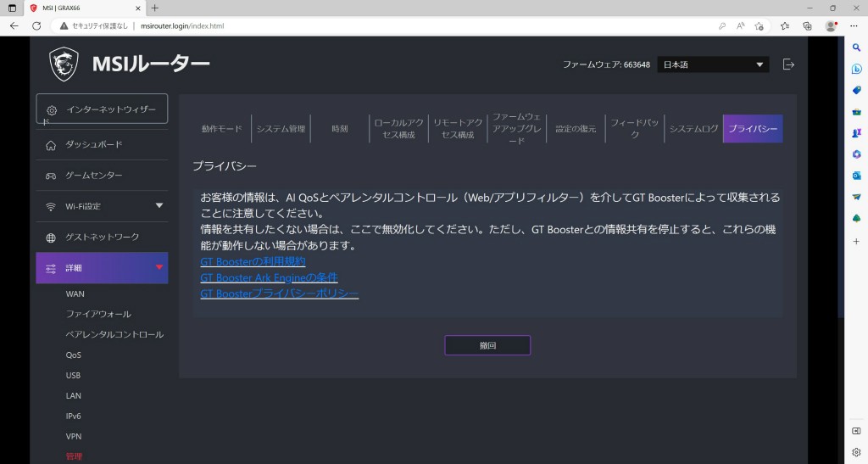Open the GT Boosterの利用規約 link
Viewport: 868px width, 464px height.
pos(253,261)
